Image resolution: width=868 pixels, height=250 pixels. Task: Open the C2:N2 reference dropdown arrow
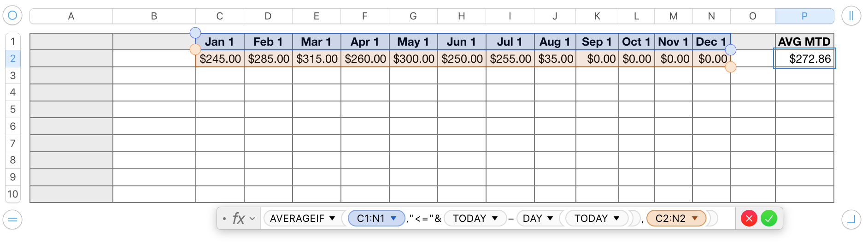[695, 218]
